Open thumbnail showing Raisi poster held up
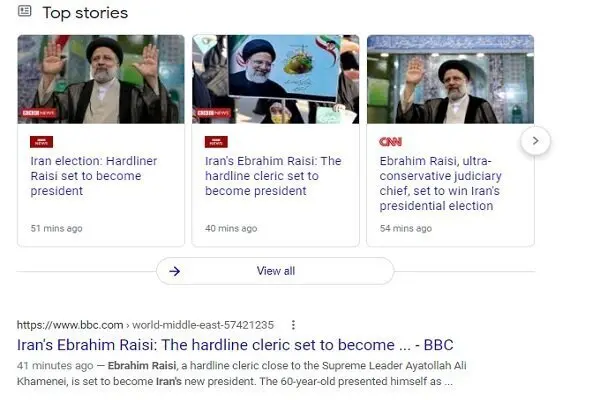The image size is (600, 400). [276, 79]
